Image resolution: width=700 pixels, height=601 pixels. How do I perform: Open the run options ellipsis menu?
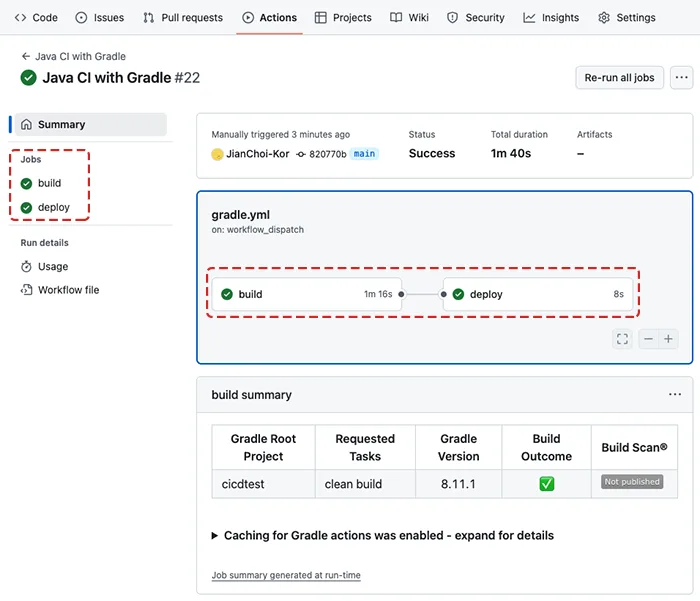[681, 78]
